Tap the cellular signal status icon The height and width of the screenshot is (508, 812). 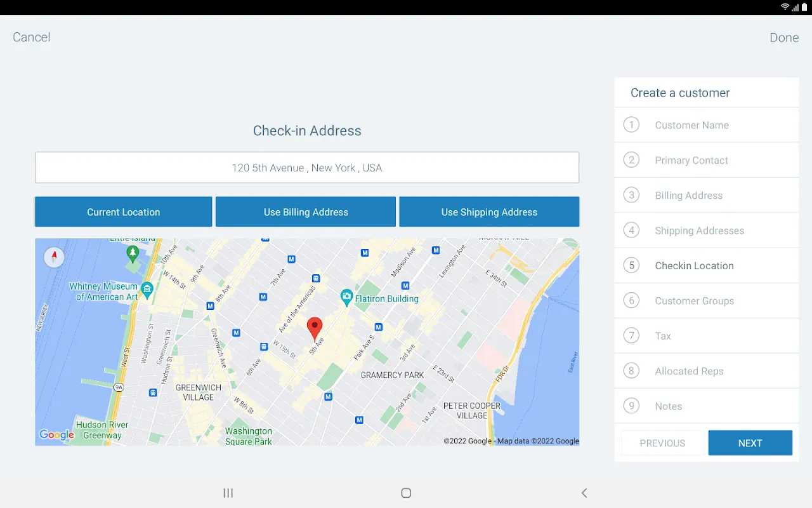click(x=795, y=7)
